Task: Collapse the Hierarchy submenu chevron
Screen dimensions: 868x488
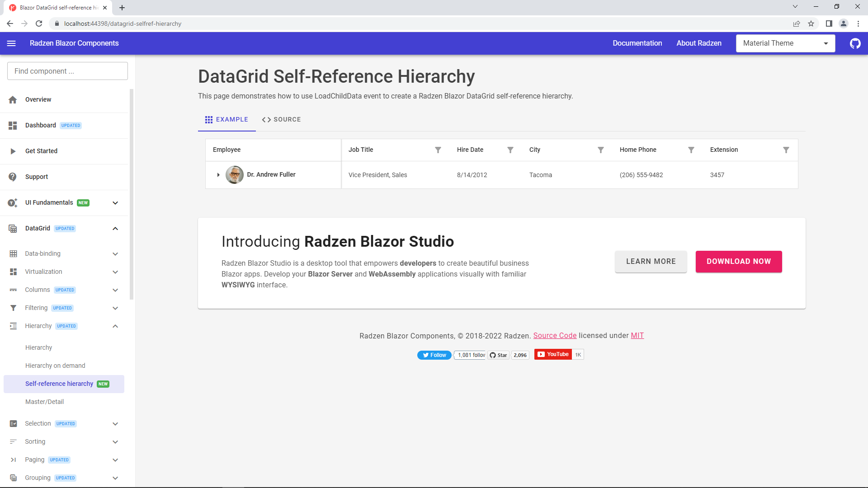Action: [115, 326]
